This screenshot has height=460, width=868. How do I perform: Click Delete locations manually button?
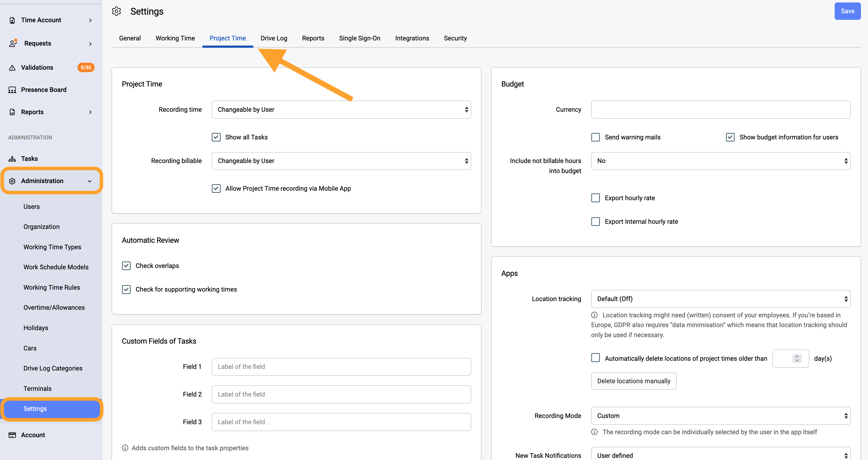[x=634, y=381]
